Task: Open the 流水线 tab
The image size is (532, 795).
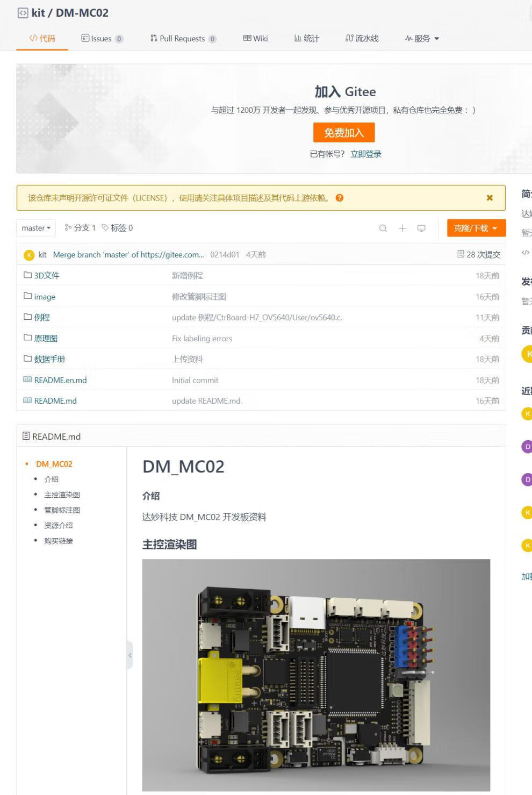Action: pos(362,38)
